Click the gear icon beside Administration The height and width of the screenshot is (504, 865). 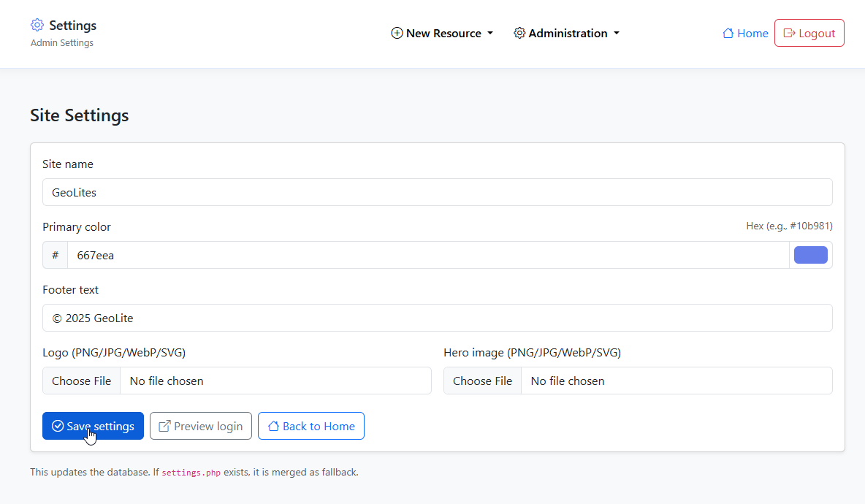coord(519,33)
